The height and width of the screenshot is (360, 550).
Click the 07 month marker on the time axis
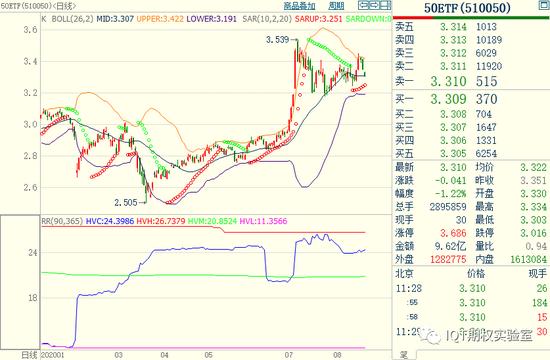click(x=288, y=355)
